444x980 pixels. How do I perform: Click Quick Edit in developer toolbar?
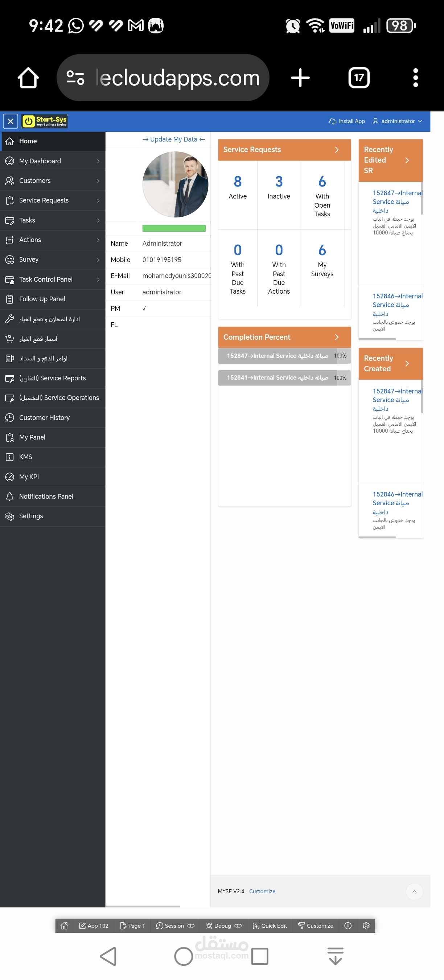[270, 926]
